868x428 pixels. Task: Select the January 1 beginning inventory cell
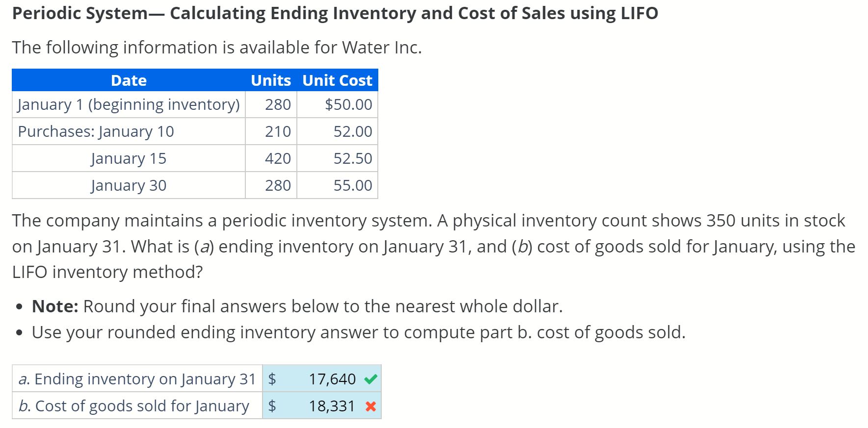pos(129,104)
